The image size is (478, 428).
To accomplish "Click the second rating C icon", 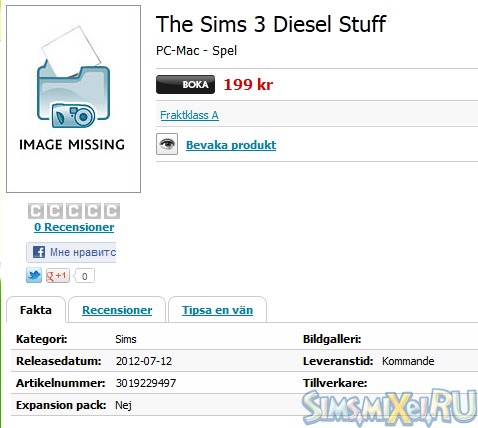I will 55,211.
